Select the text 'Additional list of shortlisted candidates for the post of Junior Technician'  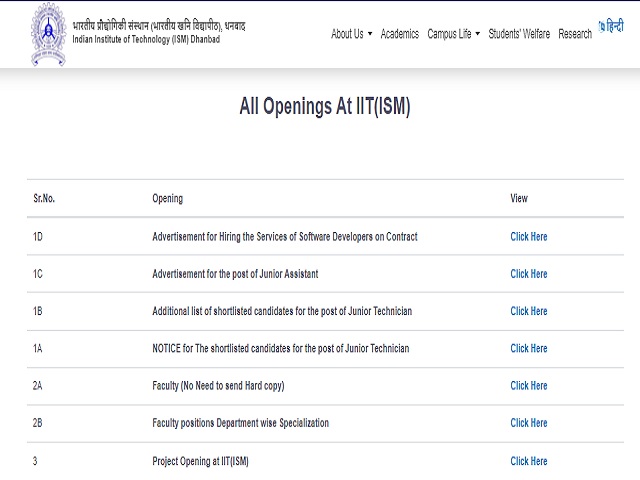point(282,311)
